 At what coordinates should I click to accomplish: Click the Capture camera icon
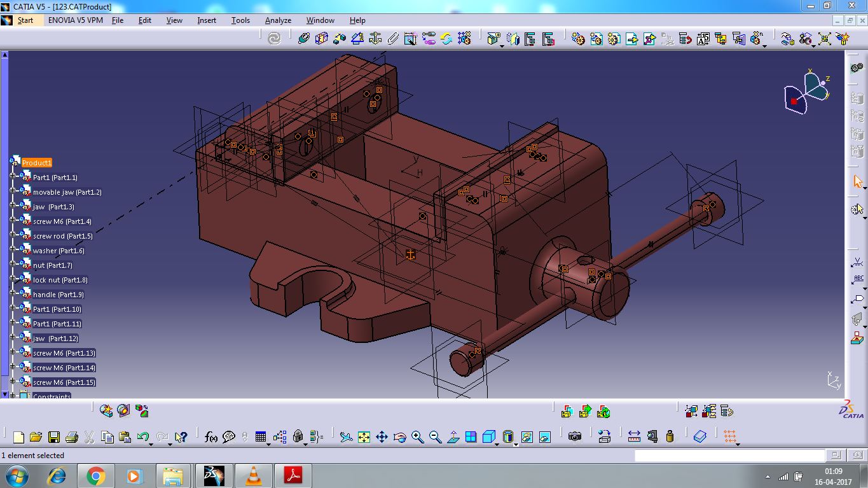click(575, 437)
